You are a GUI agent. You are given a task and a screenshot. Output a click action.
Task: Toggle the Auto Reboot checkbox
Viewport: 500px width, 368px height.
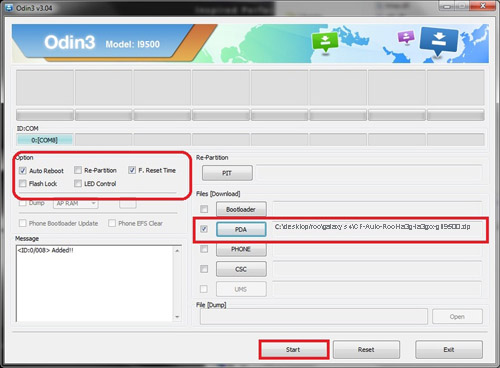click(23, 171)
